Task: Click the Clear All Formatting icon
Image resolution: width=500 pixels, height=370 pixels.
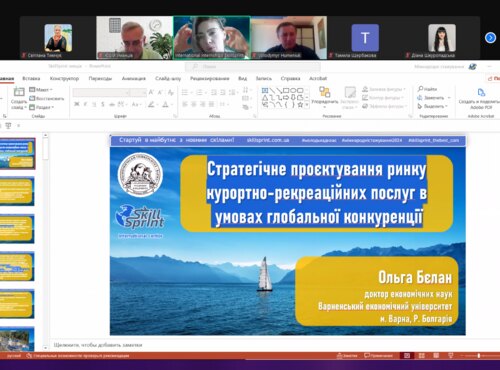Action: 171,92
